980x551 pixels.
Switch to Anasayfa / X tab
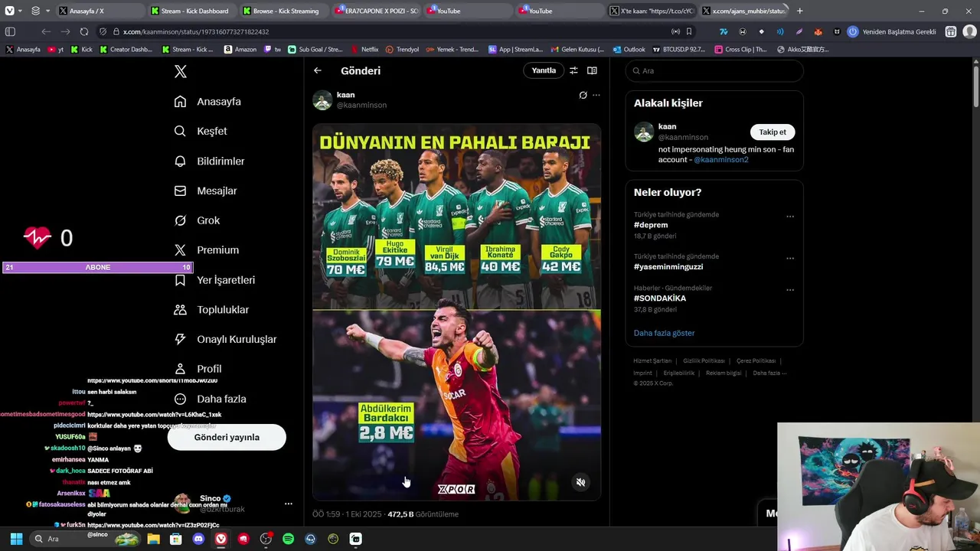(100, 11)
